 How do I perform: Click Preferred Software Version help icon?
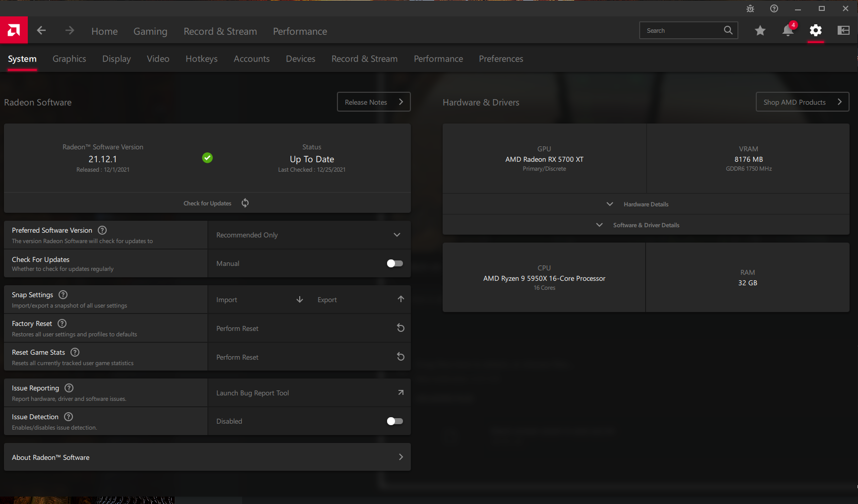[x=102, y=230]
